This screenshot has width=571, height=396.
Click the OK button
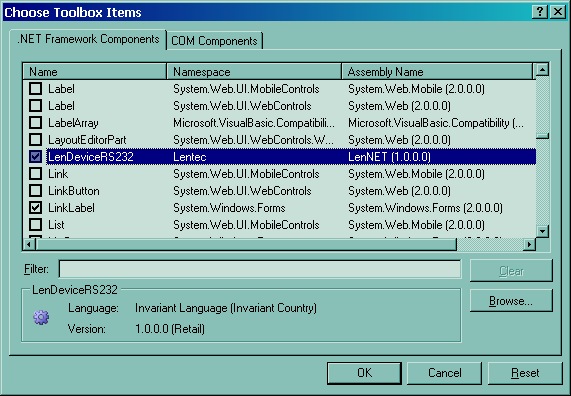click(365, 373)
